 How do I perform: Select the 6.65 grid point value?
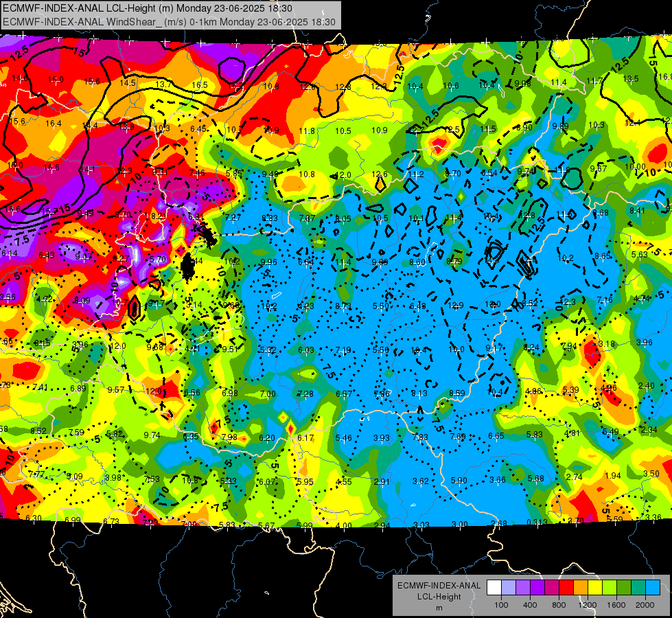point(496,436)
